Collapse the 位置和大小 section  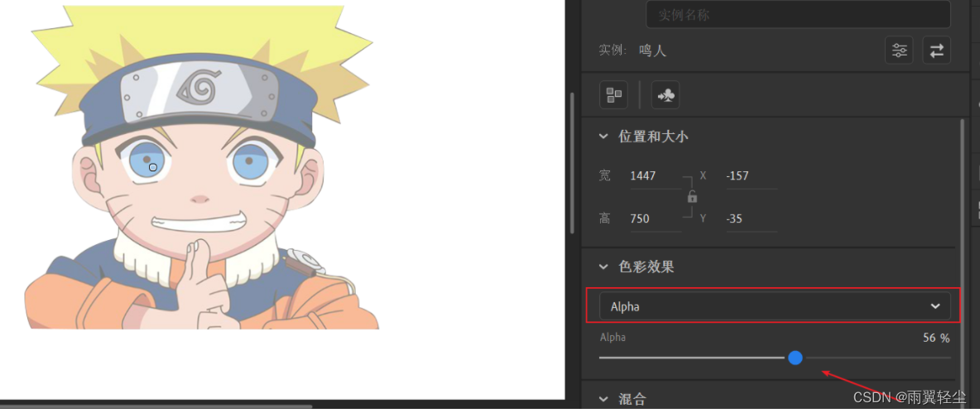pos(603,137)
